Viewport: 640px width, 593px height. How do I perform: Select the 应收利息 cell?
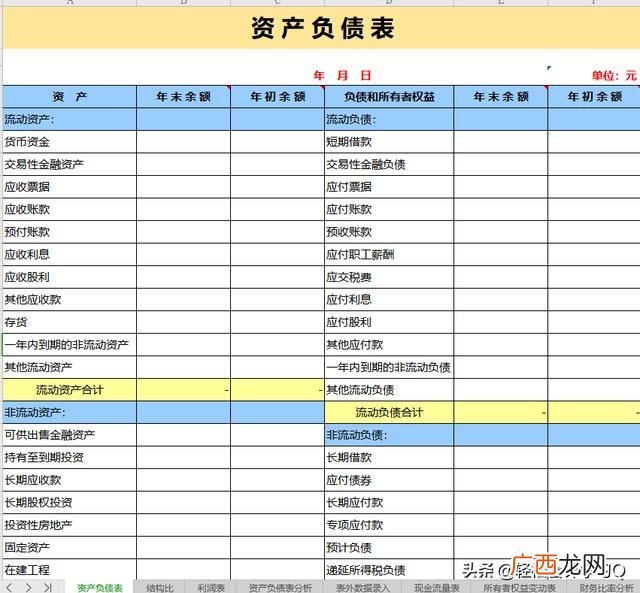[69, 255]
